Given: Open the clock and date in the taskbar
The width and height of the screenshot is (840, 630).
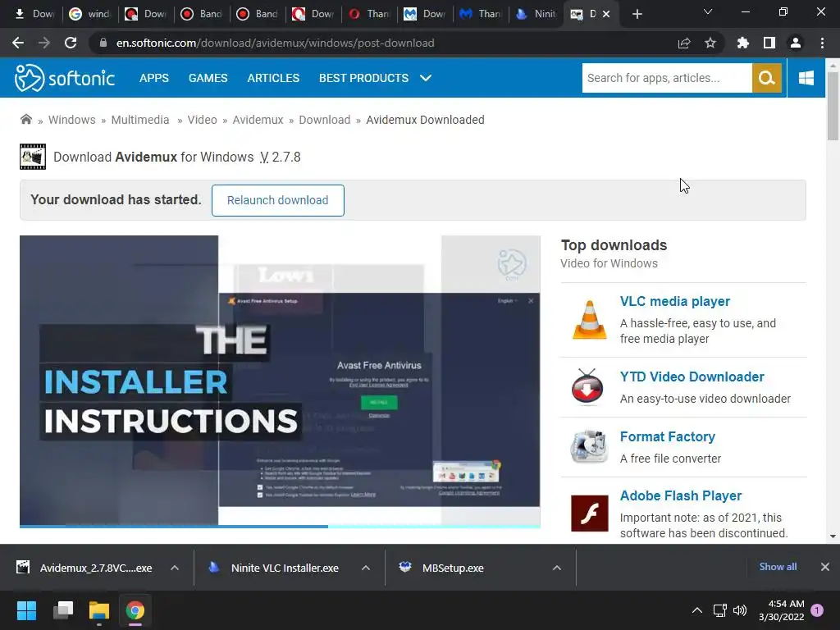Looking at the screenshot, I should coord(782,610).
